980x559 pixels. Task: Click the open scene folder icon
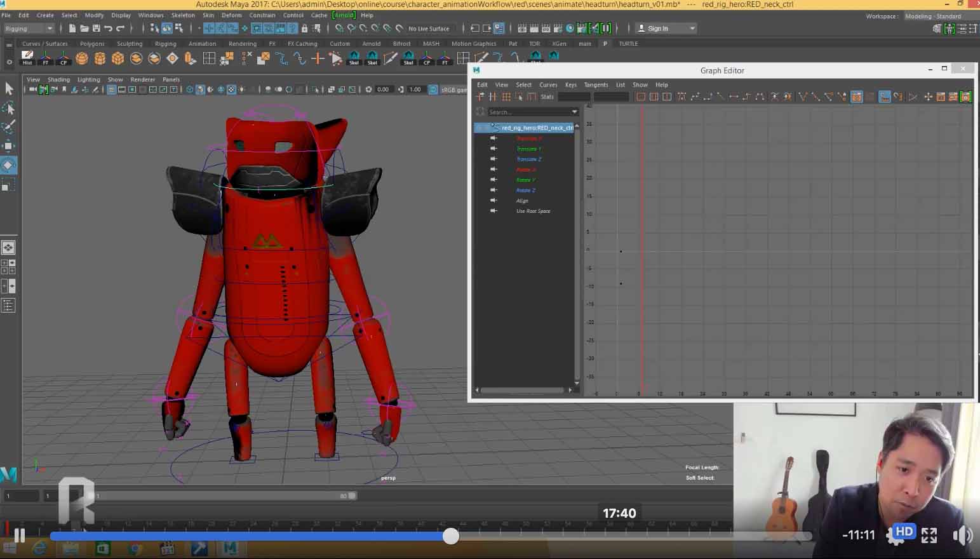(x=84, y=29)
